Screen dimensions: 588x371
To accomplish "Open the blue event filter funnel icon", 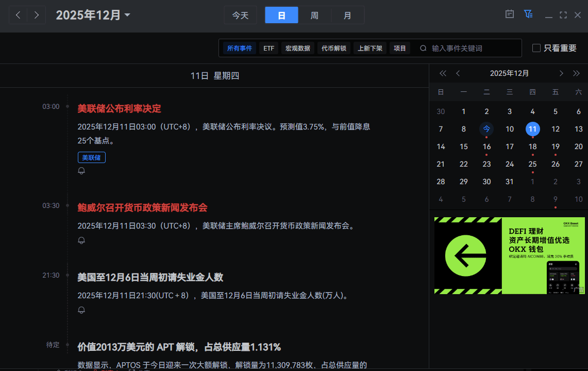I will (x=528, y=14).
